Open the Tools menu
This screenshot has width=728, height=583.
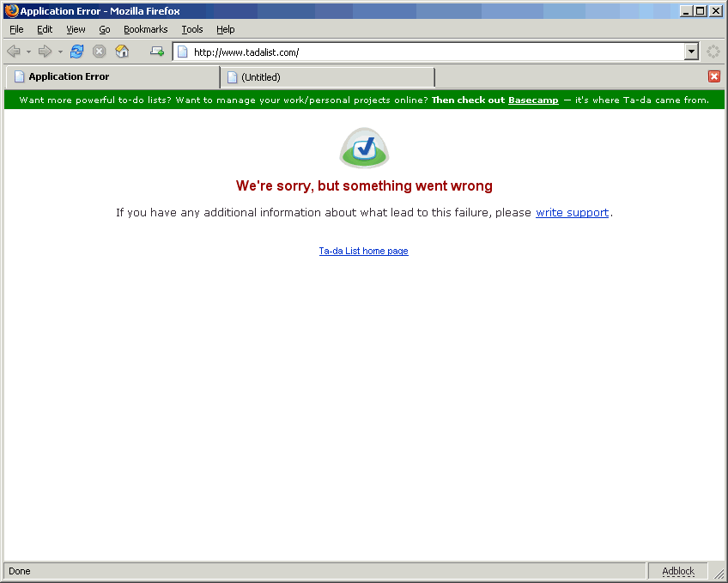[x=192, y=29]
